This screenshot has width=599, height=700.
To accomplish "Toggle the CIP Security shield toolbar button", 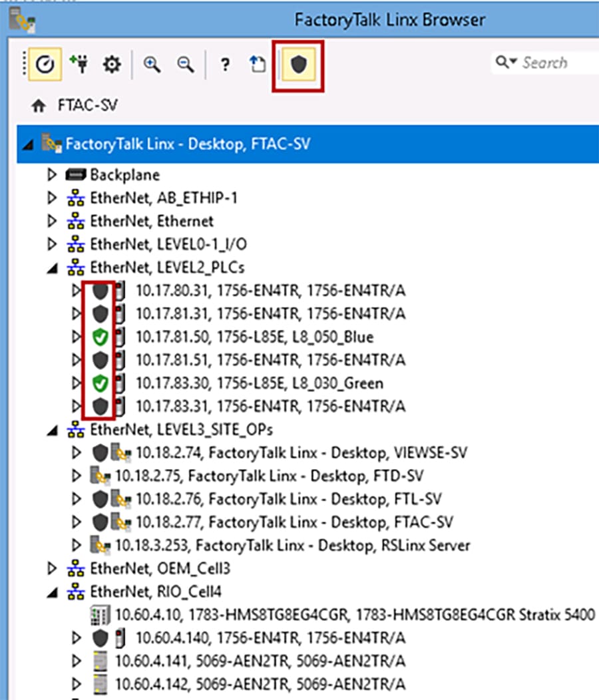I will click(298, 65).
